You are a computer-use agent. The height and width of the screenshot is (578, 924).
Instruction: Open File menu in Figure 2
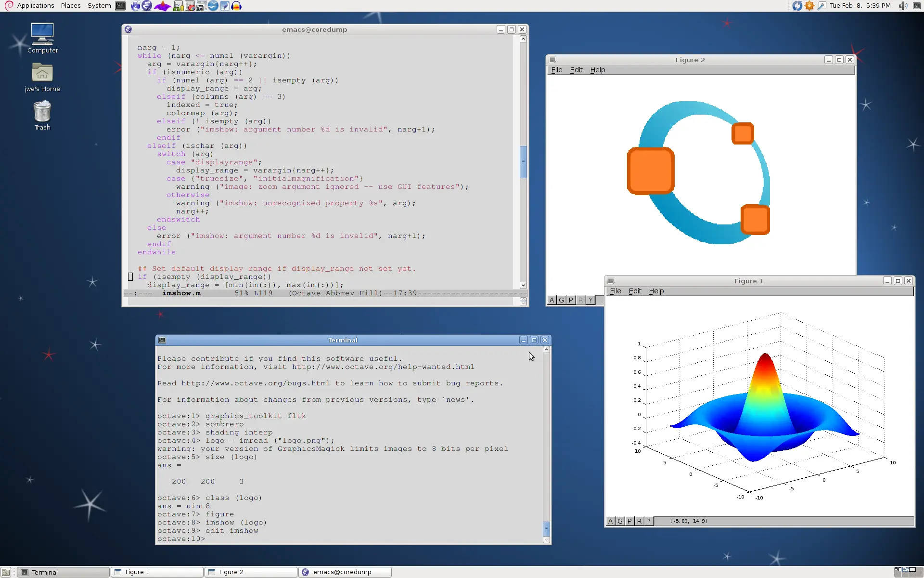tap(557, 70)
